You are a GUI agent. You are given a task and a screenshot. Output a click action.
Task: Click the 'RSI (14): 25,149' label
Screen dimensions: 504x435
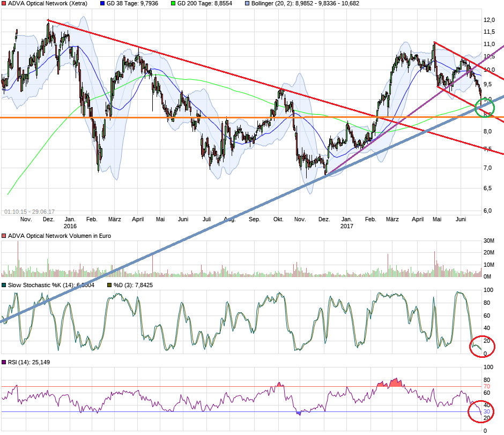(29, 362)
